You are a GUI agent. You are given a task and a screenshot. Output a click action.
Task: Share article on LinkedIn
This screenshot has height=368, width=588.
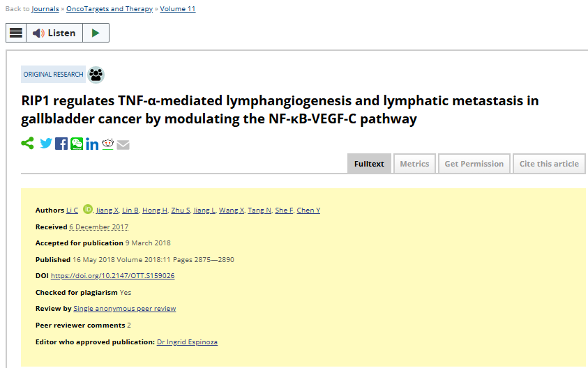(x=92, y=144)
